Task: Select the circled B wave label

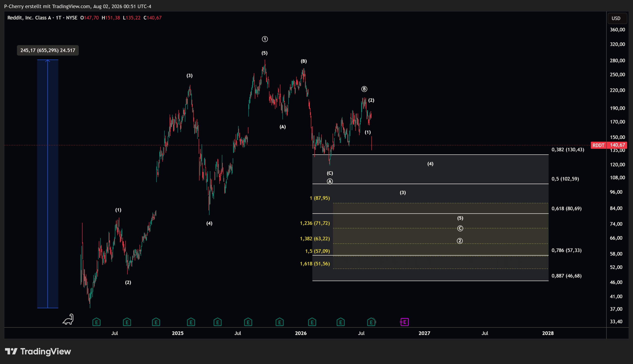Action: (x=364, y=89)
